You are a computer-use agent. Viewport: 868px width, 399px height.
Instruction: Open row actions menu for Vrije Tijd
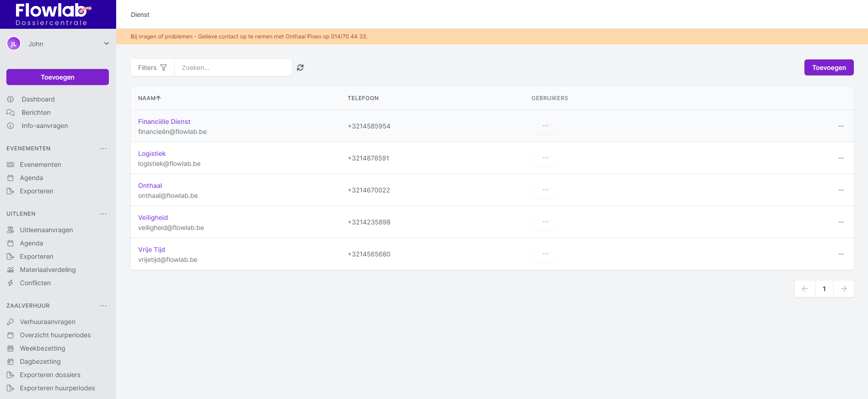click(x=841, y=254)
